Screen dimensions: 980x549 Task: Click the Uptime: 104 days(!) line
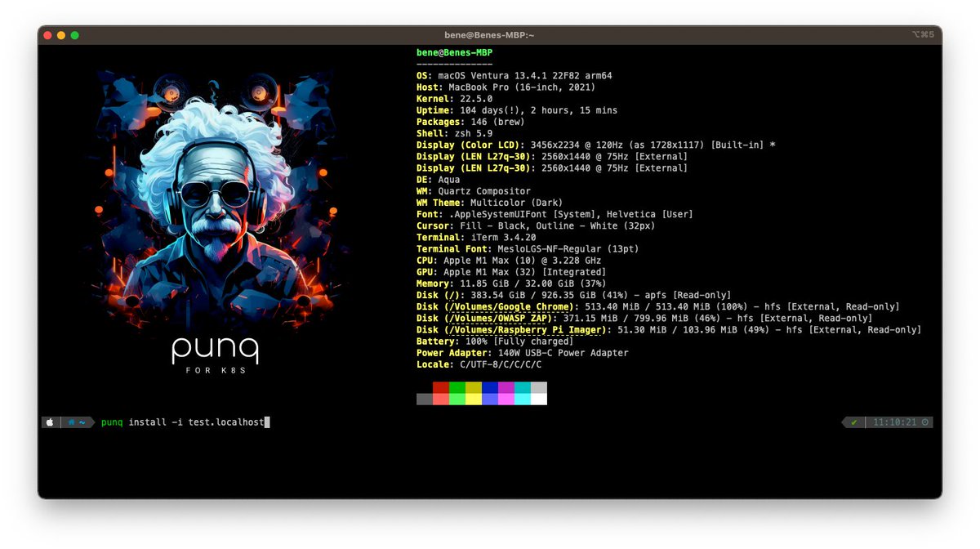coord(517,110)
